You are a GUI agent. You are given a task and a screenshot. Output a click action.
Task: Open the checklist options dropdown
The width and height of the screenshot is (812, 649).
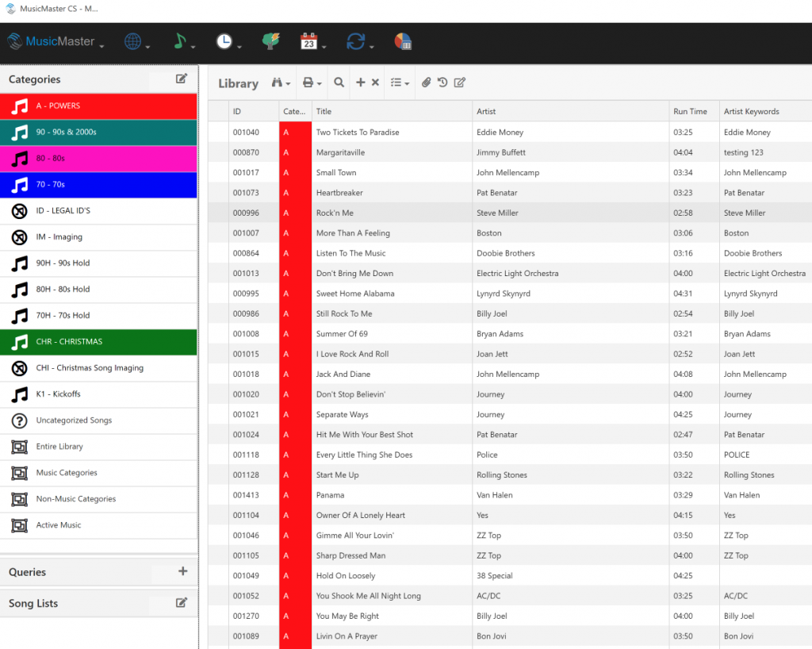400,83
